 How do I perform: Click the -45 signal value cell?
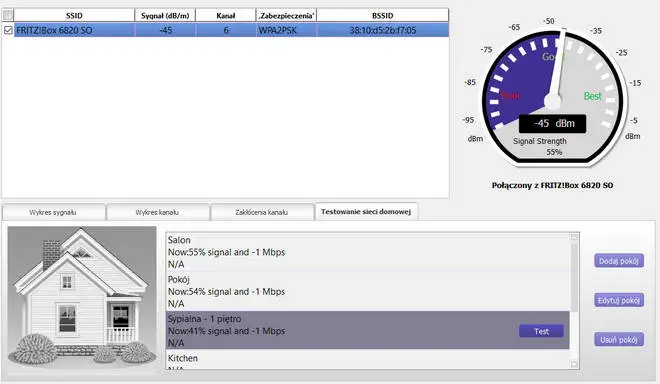[x=165, y=30]
